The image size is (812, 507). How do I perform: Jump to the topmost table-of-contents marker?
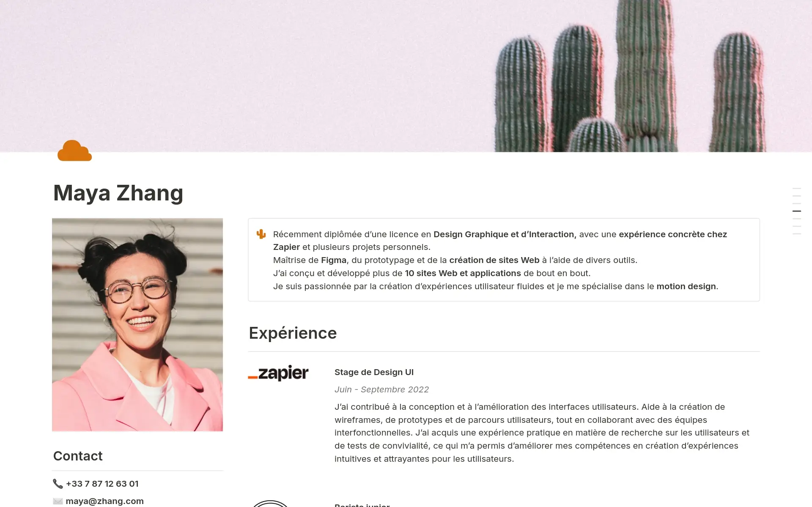coord(797,188)
